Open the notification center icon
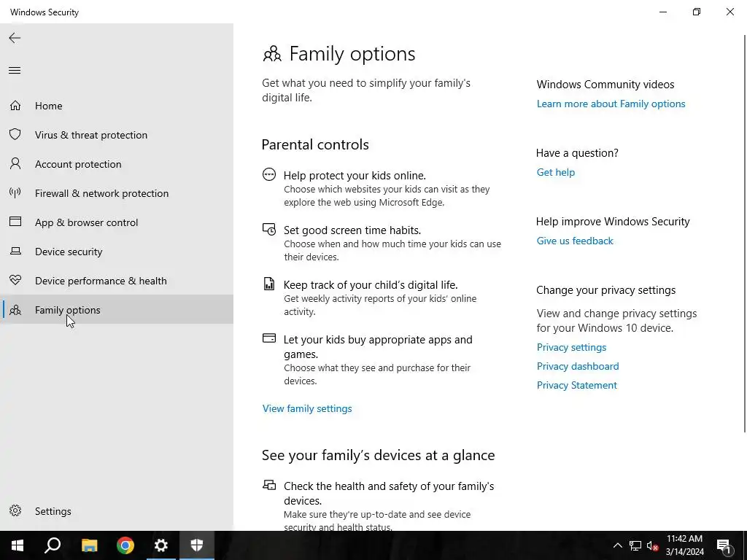Screen dimensions: 747x560 [724, 545]
